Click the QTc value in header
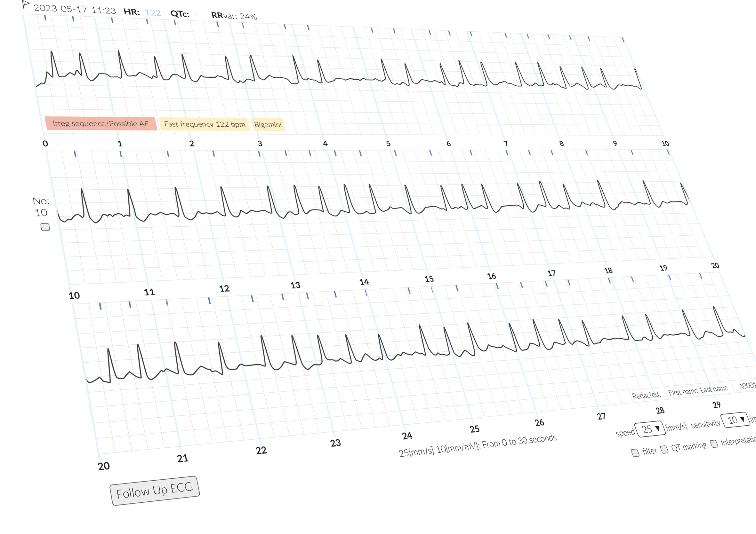Image resolution: width=756 pixels, height=534 pixels. point(197,15)
